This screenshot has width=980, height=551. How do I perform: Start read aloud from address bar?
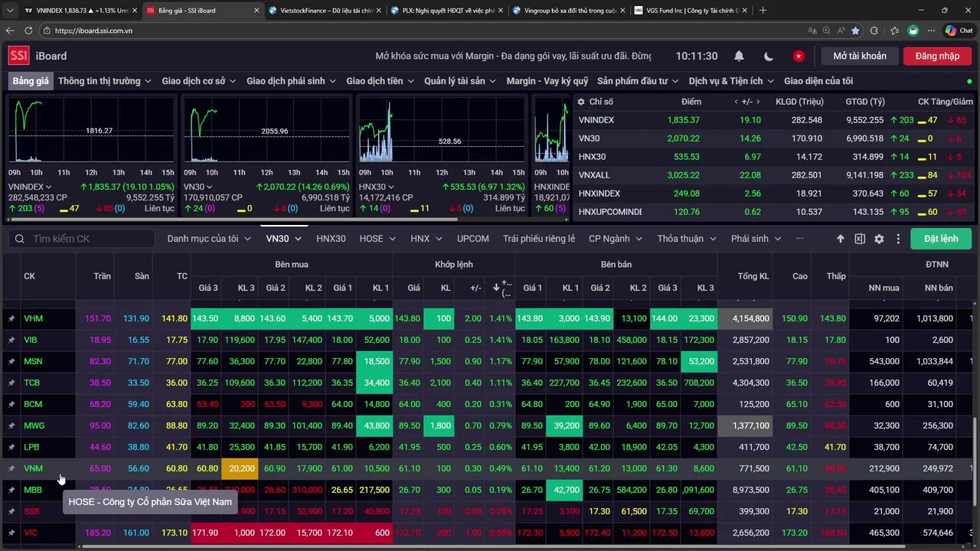point(841,31)
